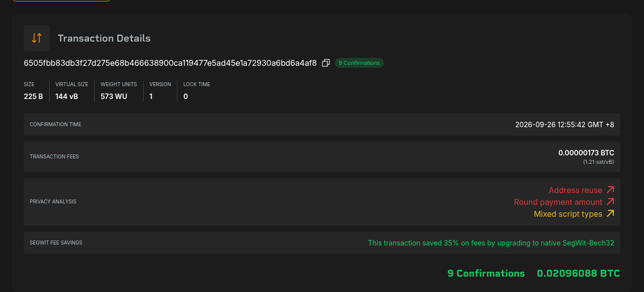Screen dimensions: 644x292
Task: Click the SegWit fee savings message
Action: click(491, 243)
